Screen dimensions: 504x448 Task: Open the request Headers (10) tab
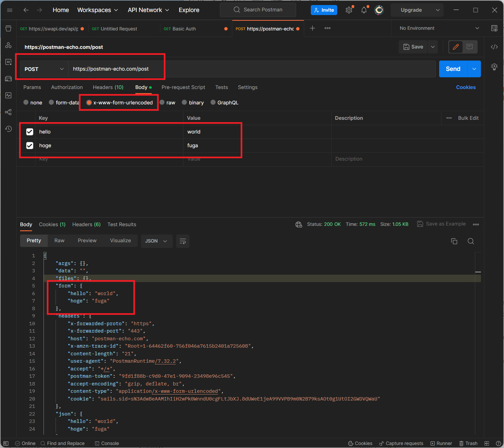(x=108, y=87)
